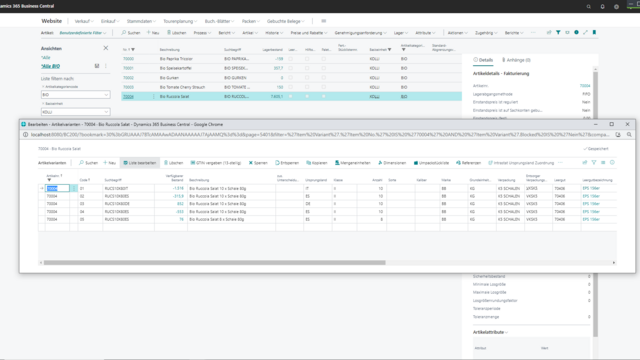Open notifications bell in the top bar
640x360 pixels.
(602, 7)
